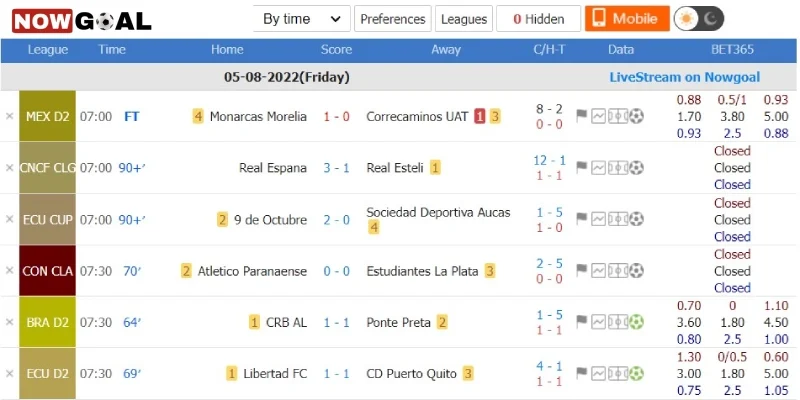Open the flag icon for Monarcas Morelia match
Viewport: 800px width, 400px height.
(x=582, y=116)
